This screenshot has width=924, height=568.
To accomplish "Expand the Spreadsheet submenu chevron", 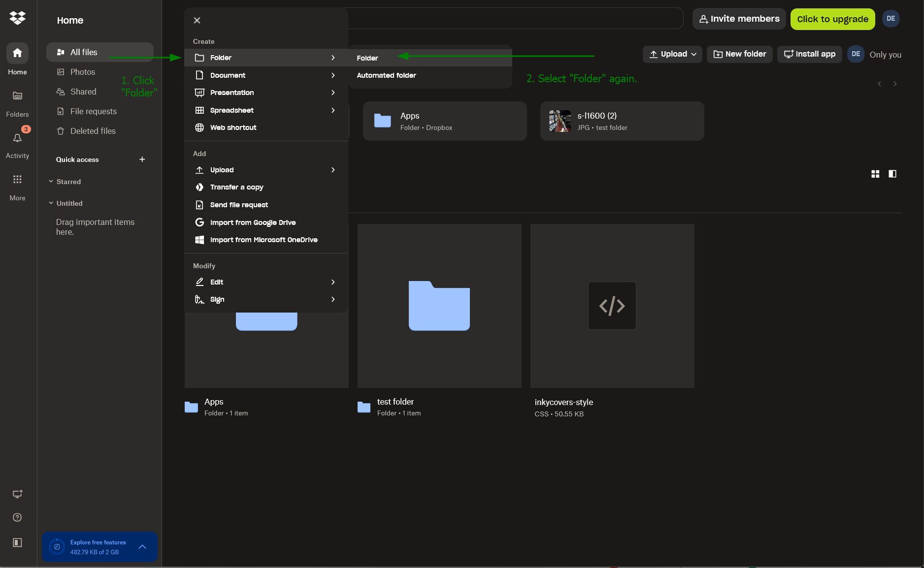I will click(x=333, y=110).
